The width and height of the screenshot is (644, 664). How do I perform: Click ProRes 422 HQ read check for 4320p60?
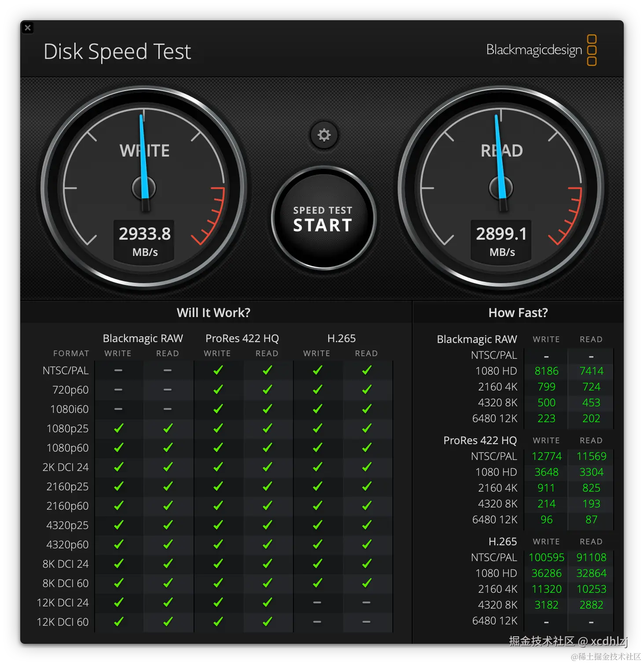click(267, 544)
